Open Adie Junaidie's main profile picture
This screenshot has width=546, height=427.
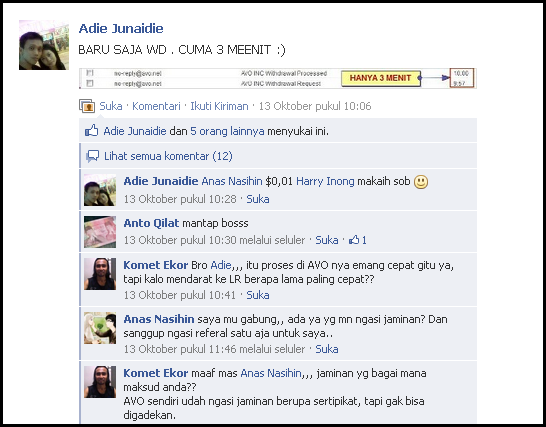(x=44, y=45)
